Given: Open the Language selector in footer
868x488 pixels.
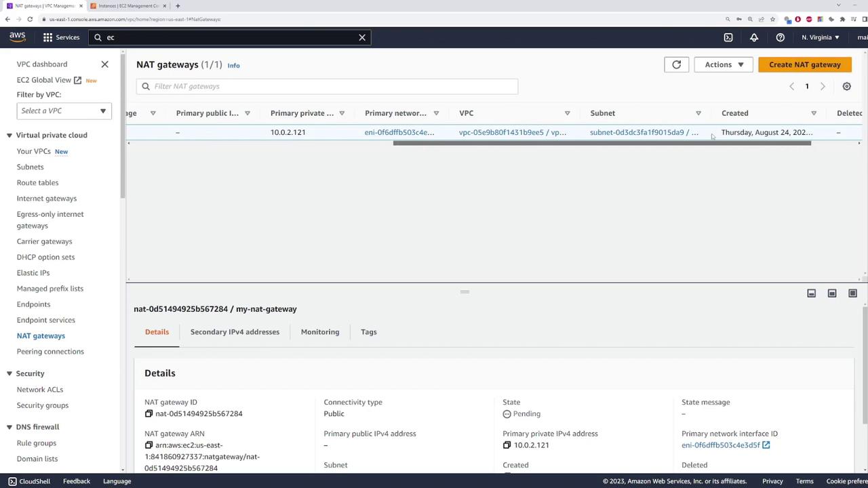Looking at the screenshot, I should [117, 481].
